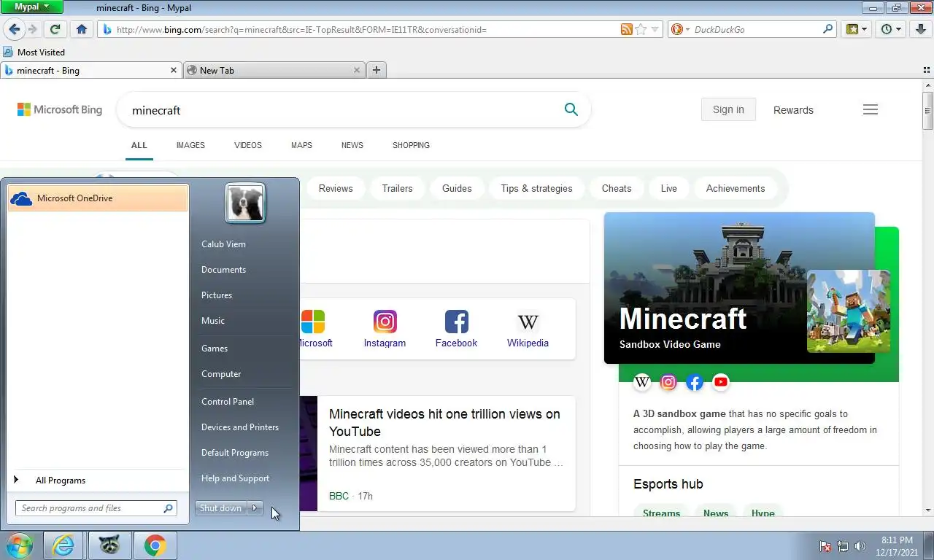Screen dimensions: 934x560
Task: Open Minecraft videos one trillion views article
Action: click(444, 422)
